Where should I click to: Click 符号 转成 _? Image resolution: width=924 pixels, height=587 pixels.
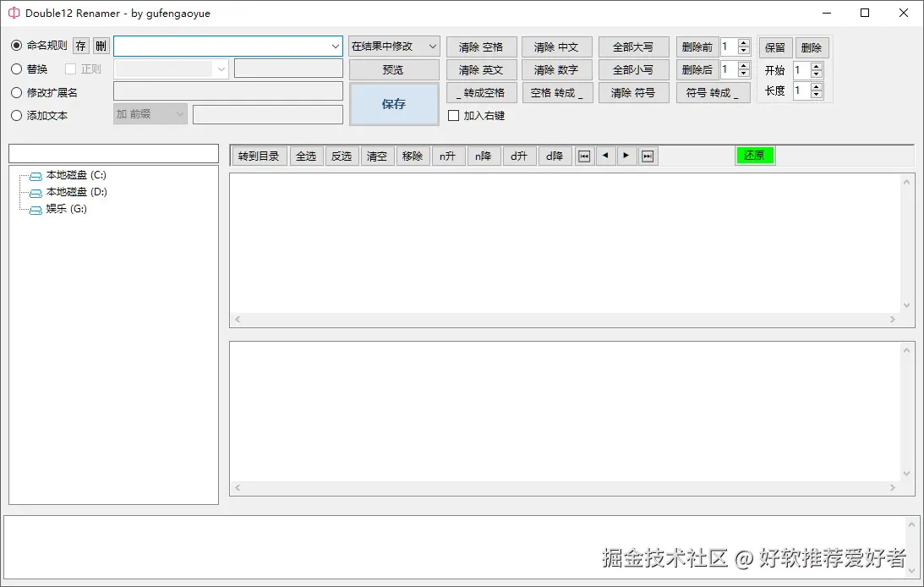tap(713, 92)
